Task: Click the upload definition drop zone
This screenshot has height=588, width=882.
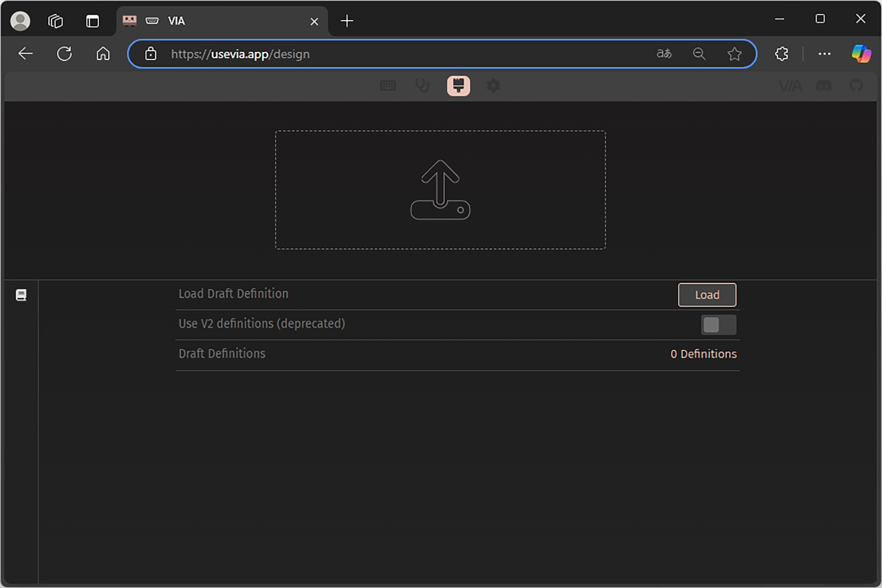Action: (x=440, y=190)
